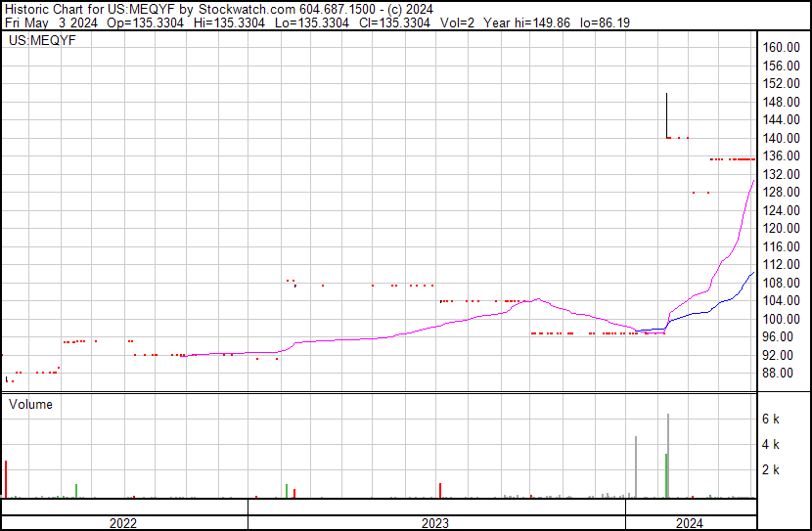Click the 160.00 price axis label
The image size is (812, 531).
coord(782,48)
